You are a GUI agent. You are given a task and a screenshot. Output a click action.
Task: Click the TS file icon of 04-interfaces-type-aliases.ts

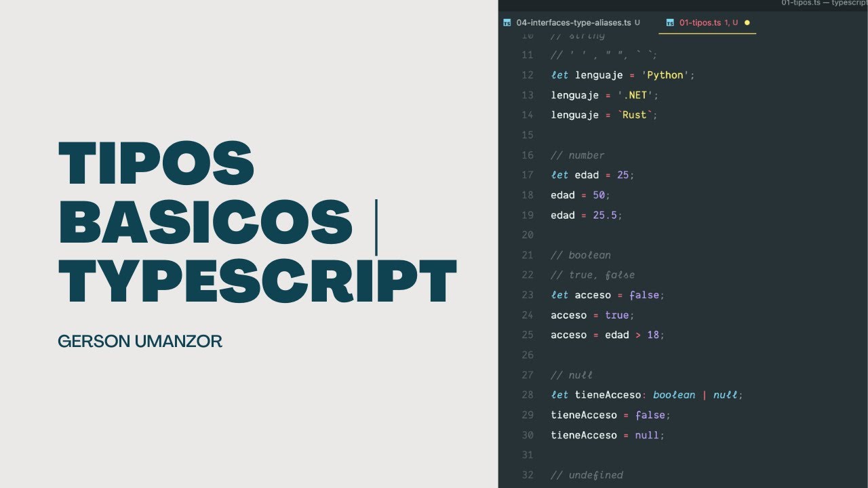point(507,22)
